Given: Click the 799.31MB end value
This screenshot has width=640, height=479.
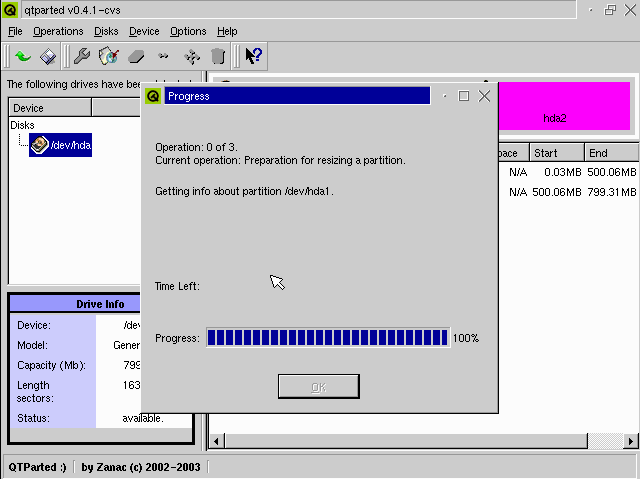Looking at the screenshot, I should point(611,192).
